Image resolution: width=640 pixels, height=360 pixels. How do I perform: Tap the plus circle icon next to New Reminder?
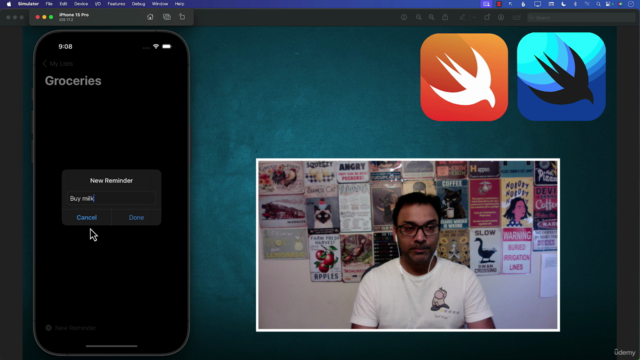48,328
